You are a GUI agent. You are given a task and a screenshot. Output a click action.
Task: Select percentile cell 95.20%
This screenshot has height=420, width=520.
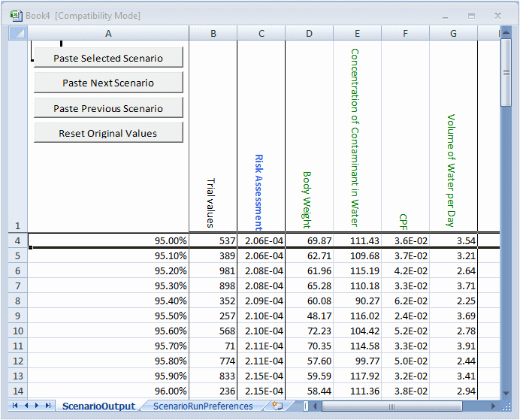click(108, 270)
